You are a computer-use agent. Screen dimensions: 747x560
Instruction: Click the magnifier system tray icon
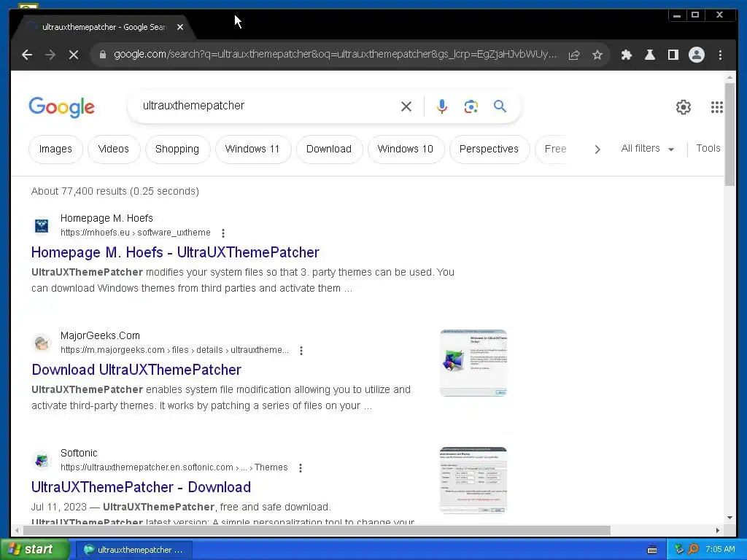693,550
